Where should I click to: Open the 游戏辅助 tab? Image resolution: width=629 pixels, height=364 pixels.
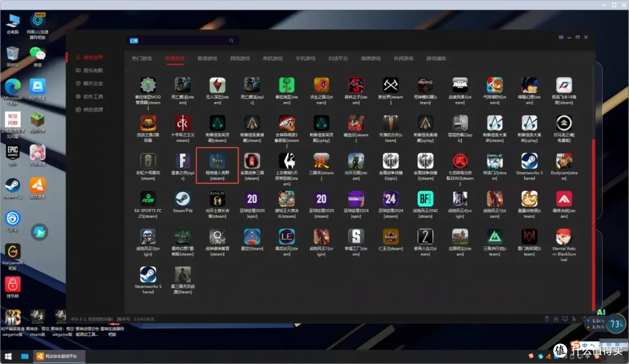pos(436,59)
